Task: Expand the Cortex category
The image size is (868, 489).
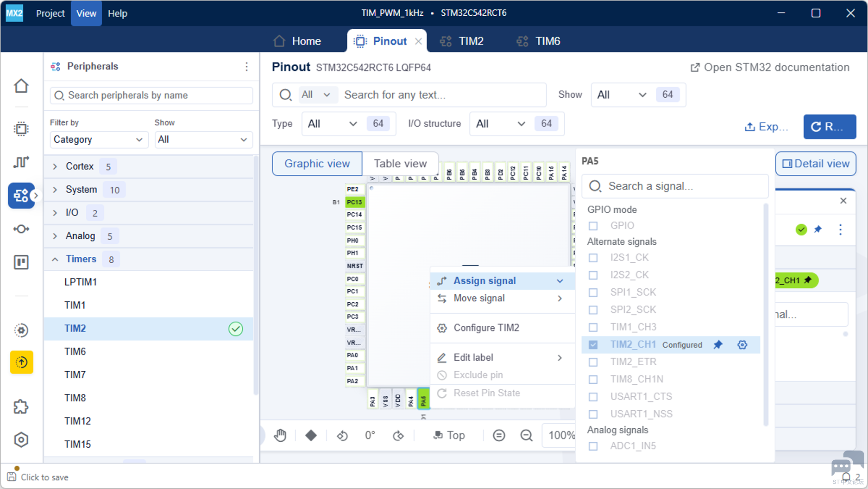Action: (55, 166)
